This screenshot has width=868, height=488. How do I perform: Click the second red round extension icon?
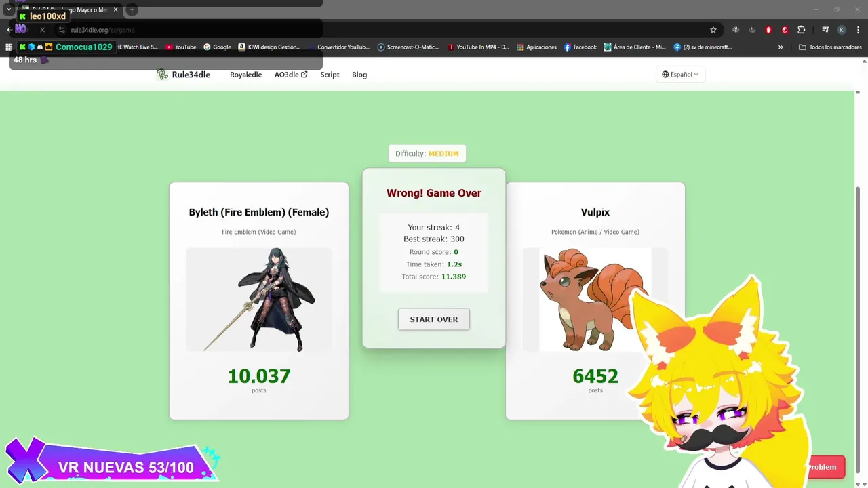click(x=785, y=30)
